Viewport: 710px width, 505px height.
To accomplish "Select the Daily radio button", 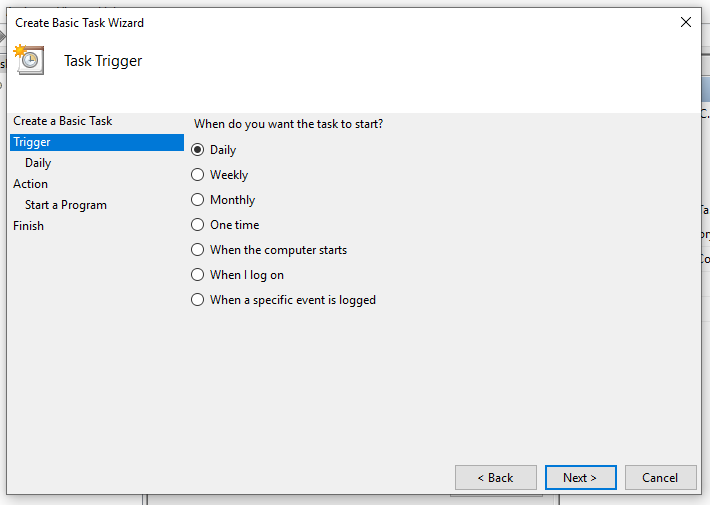I will [197, 149].
